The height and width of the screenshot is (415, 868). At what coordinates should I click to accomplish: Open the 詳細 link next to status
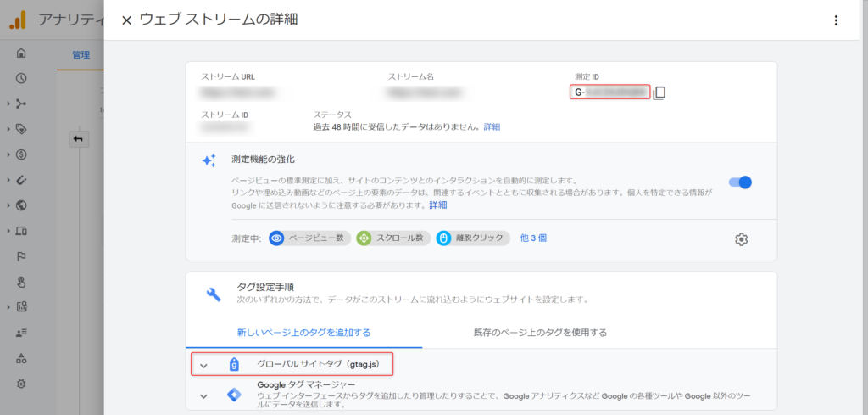point(492,127)
